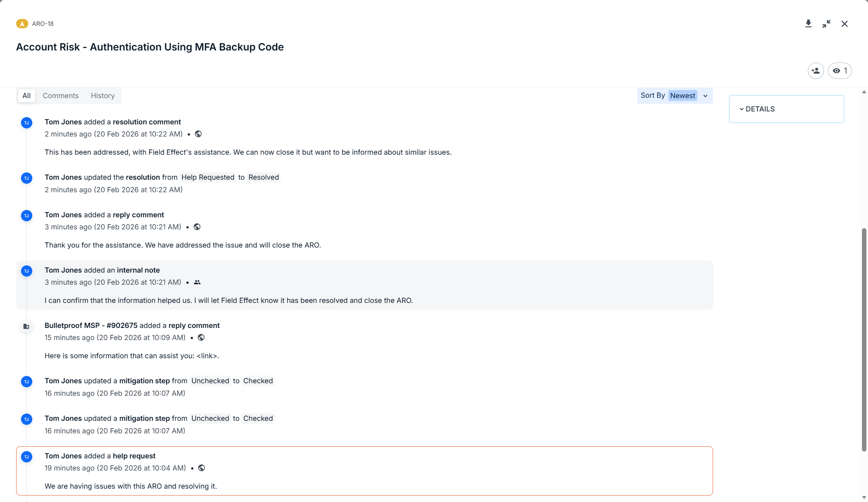Click the add person icon button
868x502 pixels.
pos(816,71)
